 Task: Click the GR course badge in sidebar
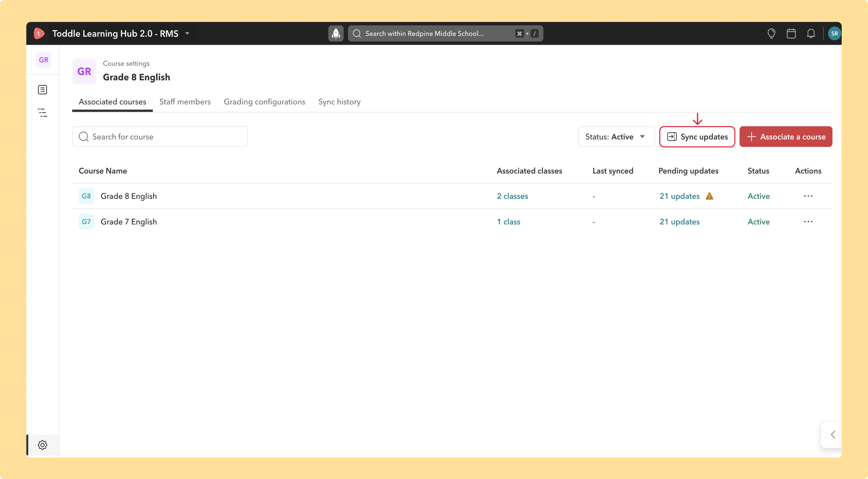coord(43,60)
